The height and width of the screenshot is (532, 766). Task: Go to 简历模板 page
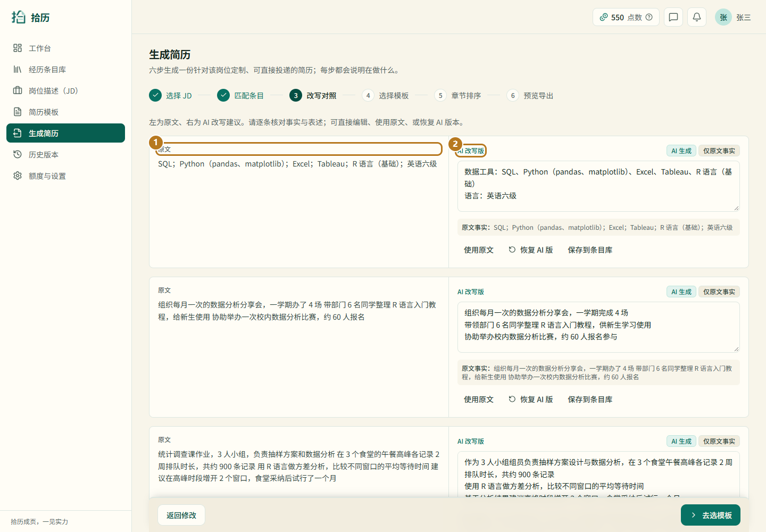click(65, 112)
